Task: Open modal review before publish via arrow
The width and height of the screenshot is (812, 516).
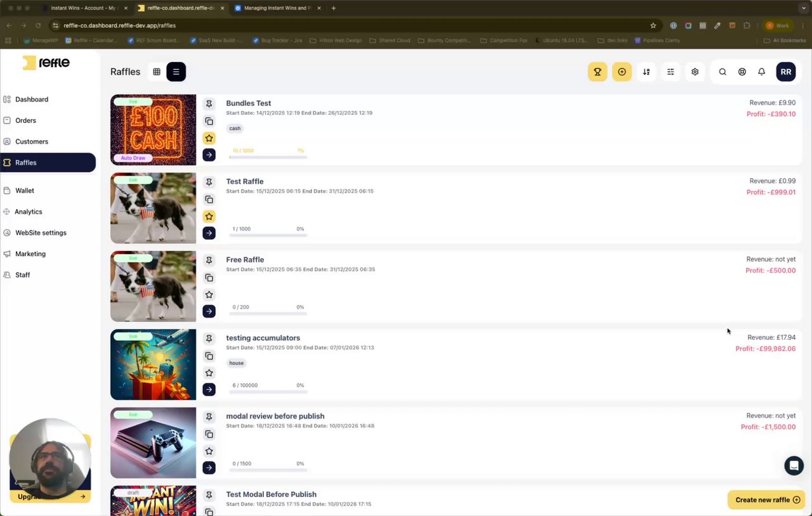Action: tap(209, 468)
